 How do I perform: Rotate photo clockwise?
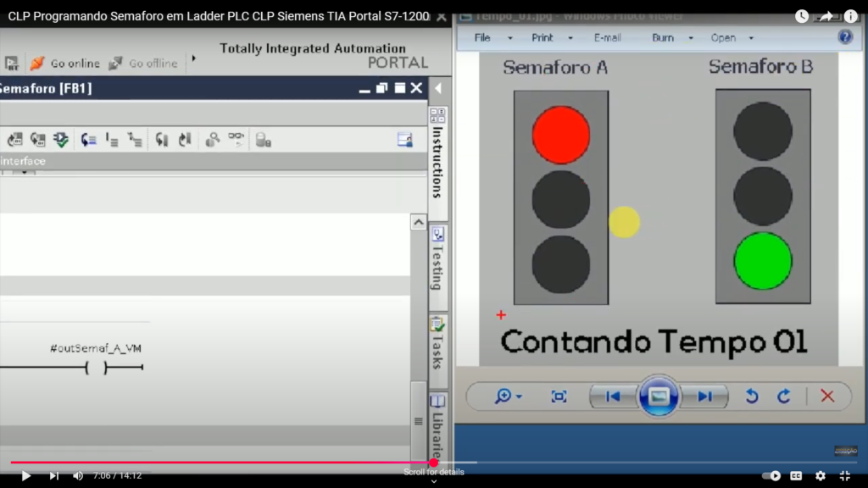coord(784,396)
